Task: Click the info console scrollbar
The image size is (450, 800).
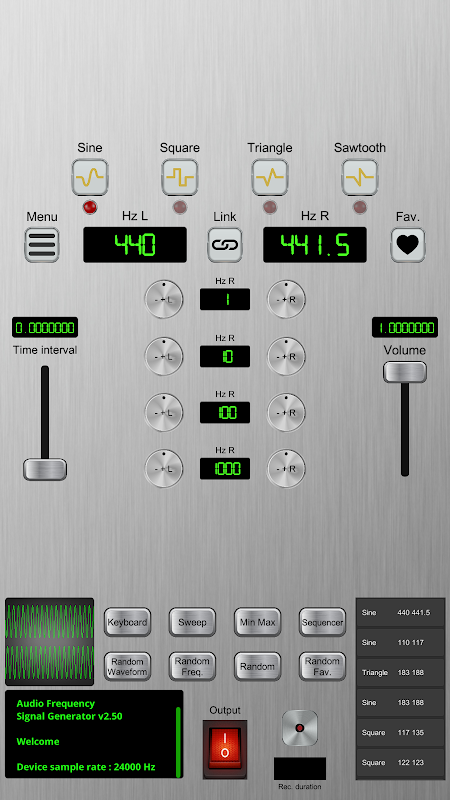Action: coord(178,741)
